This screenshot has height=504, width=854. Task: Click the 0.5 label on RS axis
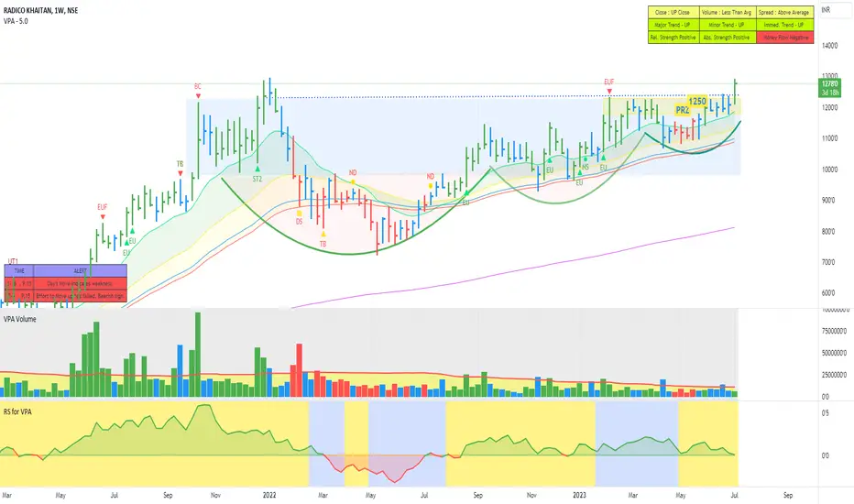click(826, 413)
